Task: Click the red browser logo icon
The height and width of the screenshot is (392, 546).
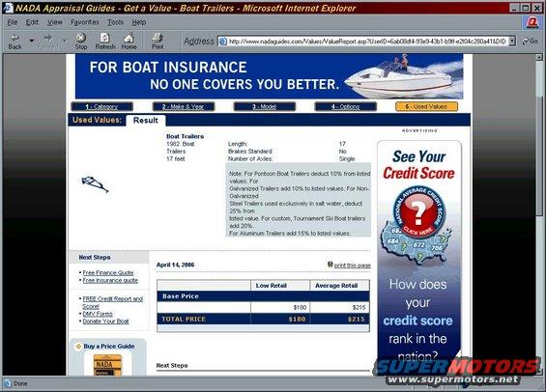Action: (x=532, y=22)
